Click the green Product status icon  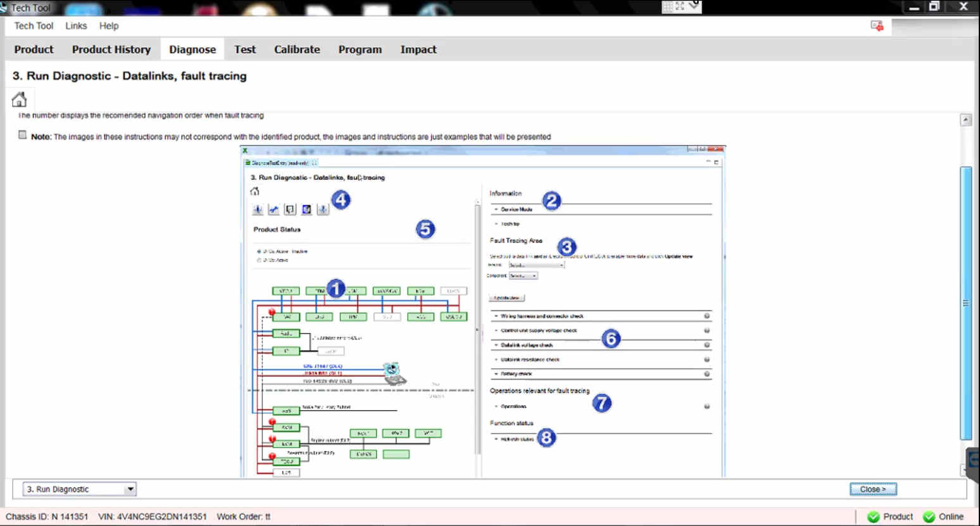coord(874,517)
